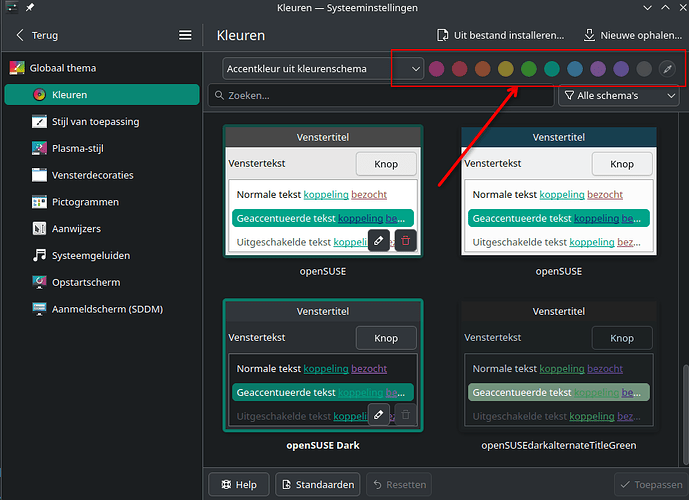
Task: Pick the red accent color
Action: coord(460,69)
